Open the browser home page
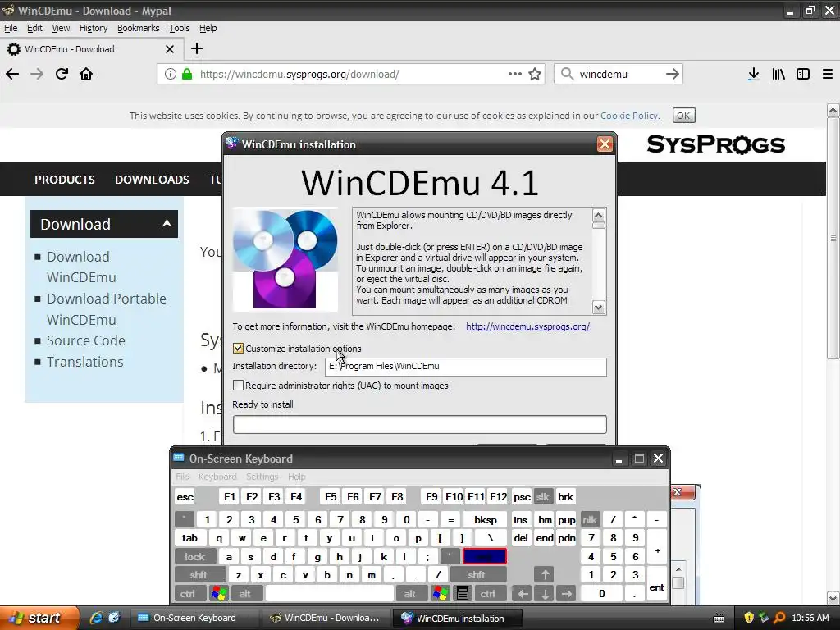 (86, 74)
